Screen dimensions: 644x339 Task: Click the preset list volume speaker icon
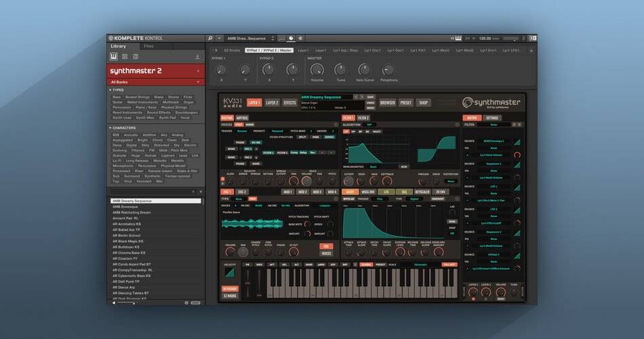point(114,303)
